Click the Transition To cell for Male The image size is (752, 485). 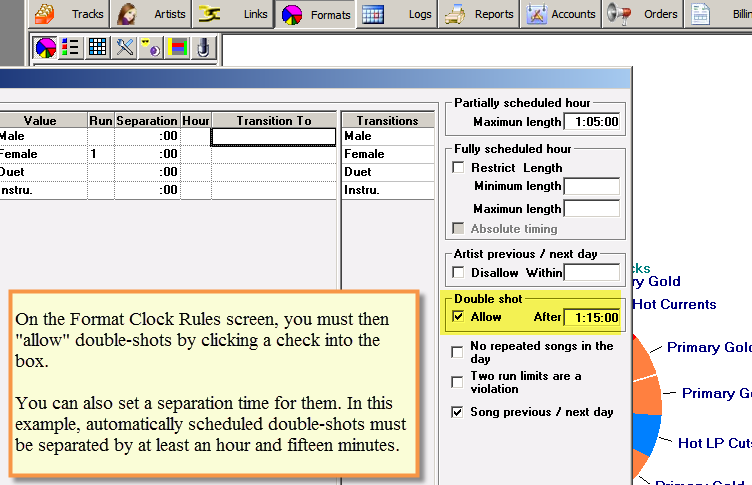273,136
